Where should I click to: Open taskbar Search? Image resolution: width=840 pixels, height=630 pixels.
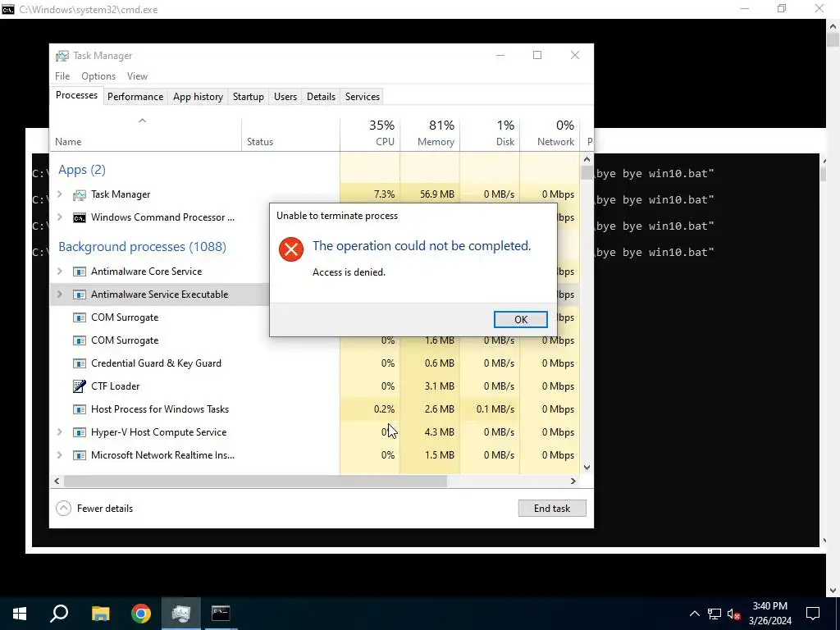(x=59, y=614)
